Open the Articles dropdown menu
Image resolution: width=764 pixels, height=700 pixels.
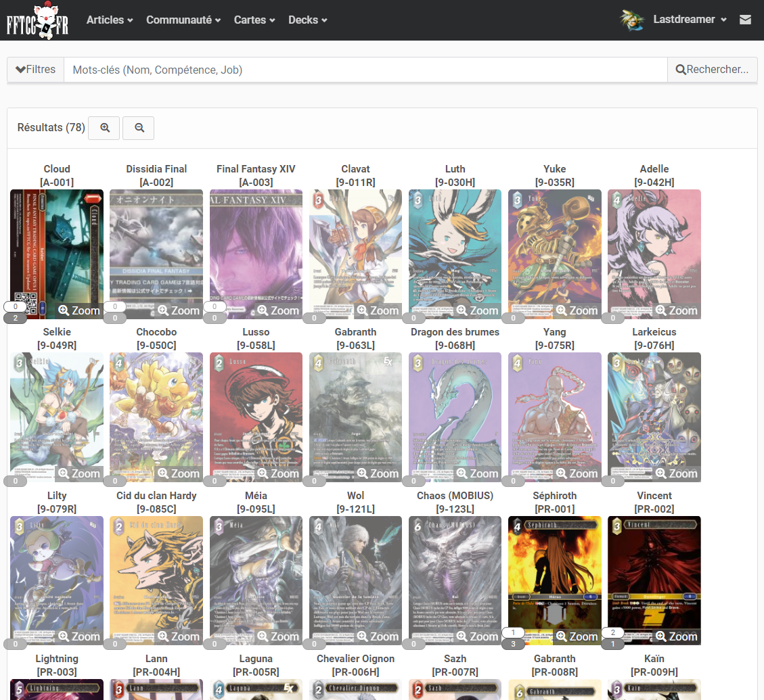pyautogui.click(x=110, y=20)
